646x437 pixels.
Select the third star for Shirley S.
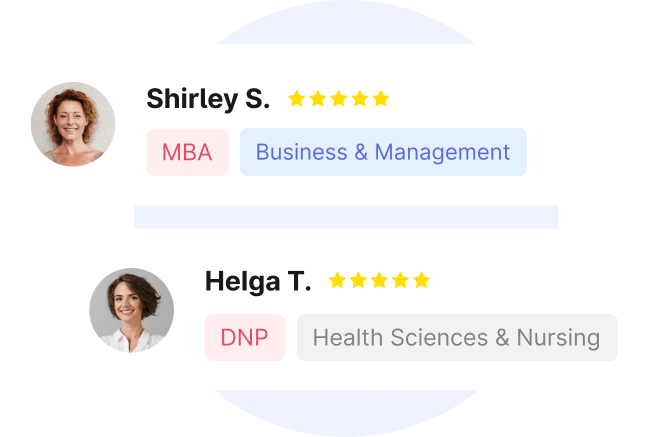pyautogui.click(x=339, y=99)
